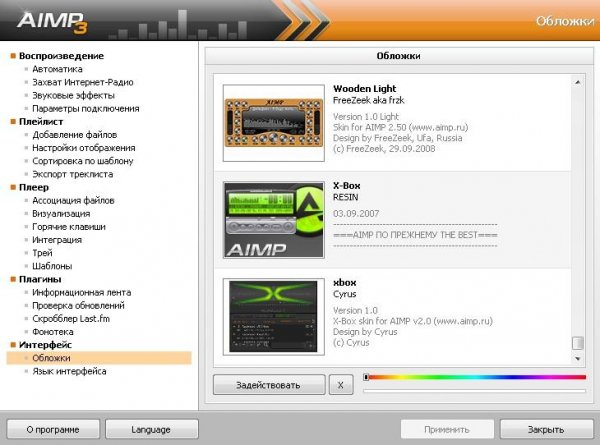This screenshot has height=445, width=600.
Task: Open Проверка обновлений settings
Action: coord(78,306)
